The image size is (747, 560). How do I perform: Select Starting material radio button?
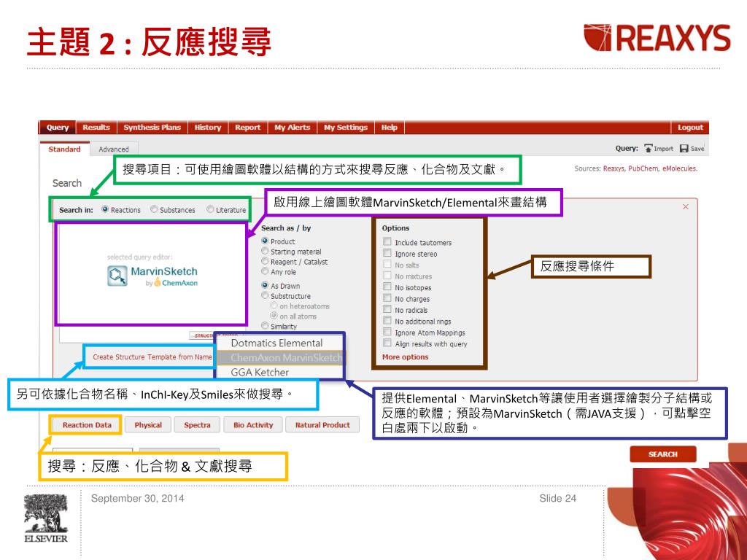pyautogui.click(x=265, y=251)
